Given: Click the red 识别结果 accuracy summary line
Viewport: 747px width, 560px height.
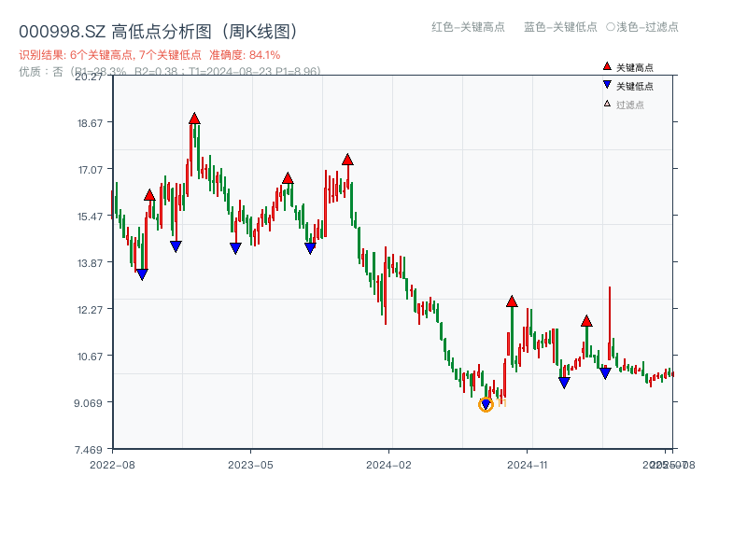Looking at the screenshot, I should [x=149, y=55].
